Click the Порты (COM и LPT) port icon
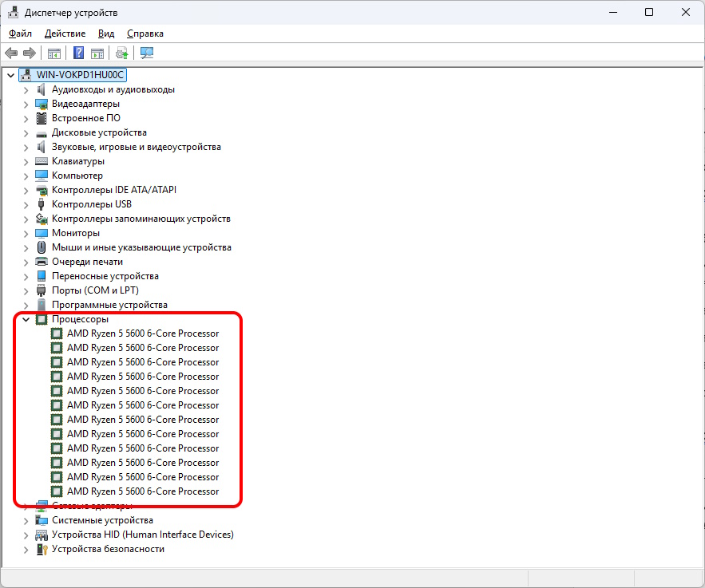The image size is (705, 588). pos(42,290)
